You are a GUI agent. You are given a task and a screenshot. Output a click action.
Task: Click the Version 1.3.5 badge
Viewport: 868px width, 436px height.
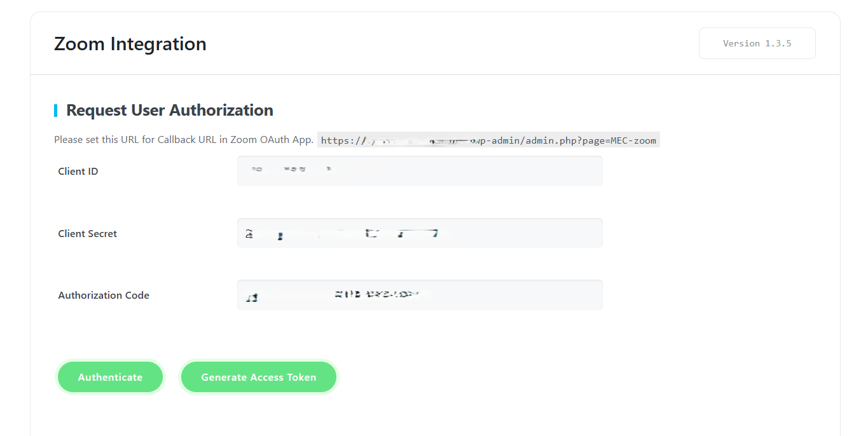[757, 43]
